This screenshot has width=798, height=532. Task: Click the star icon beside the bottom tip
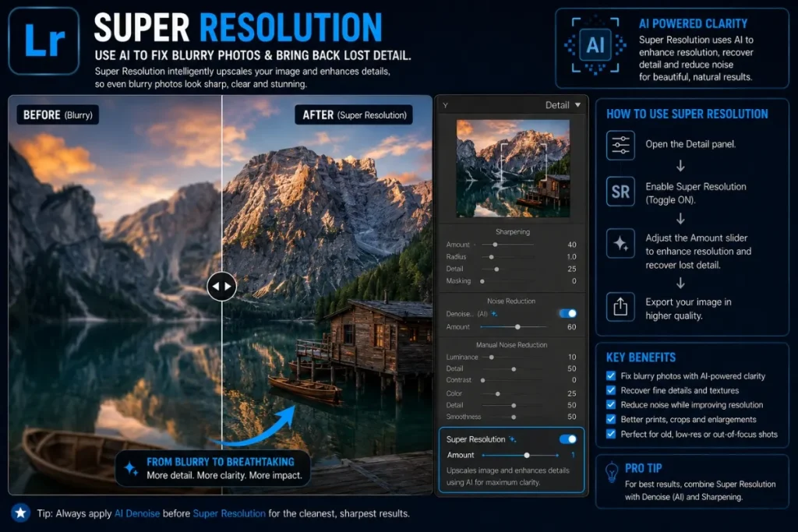pos(20,513)
